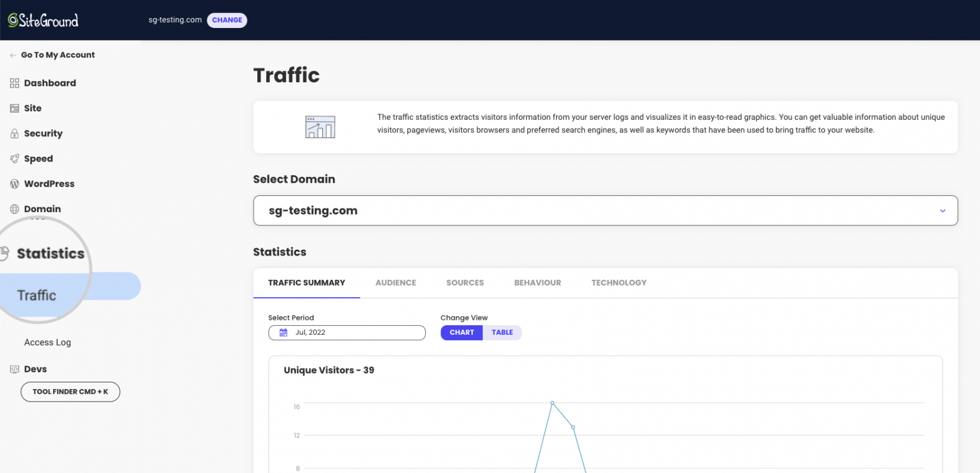The width and height of the screenshot is (980, 473).
Task: Expand the Statistics section
Action: tap(51, 254)
